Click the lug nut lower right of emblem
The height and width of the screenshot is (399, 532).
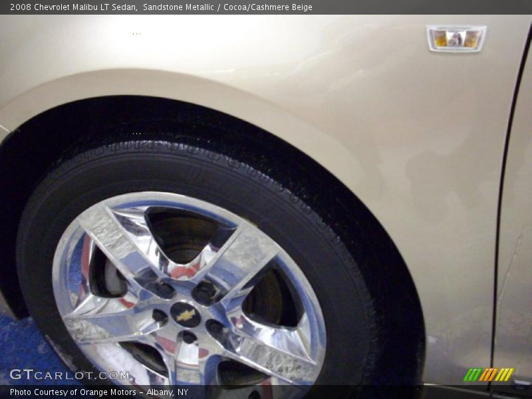point(214,327)
